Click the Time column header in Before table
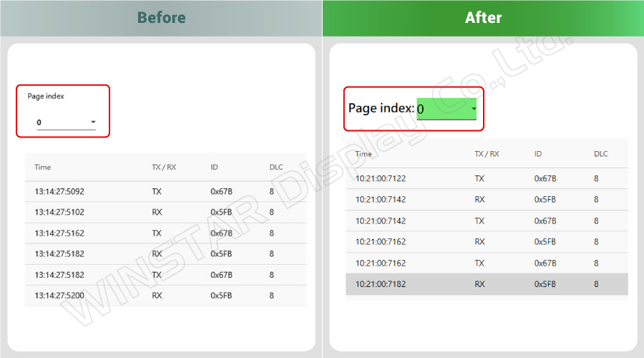Viewport: 644px width, 358px height. (x=43, y=167)
